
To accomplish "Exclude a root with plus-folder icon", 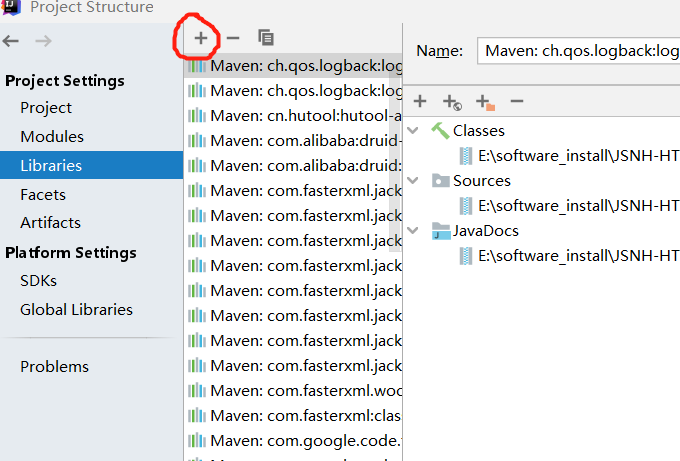I will 485,102.
